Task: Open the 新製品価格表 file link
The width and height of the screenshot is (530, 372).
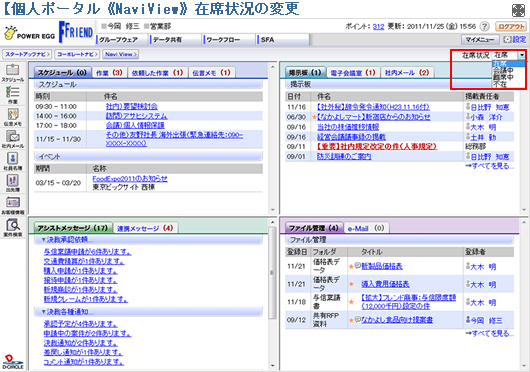Action: pyautogui.click(x=382, y=266)
